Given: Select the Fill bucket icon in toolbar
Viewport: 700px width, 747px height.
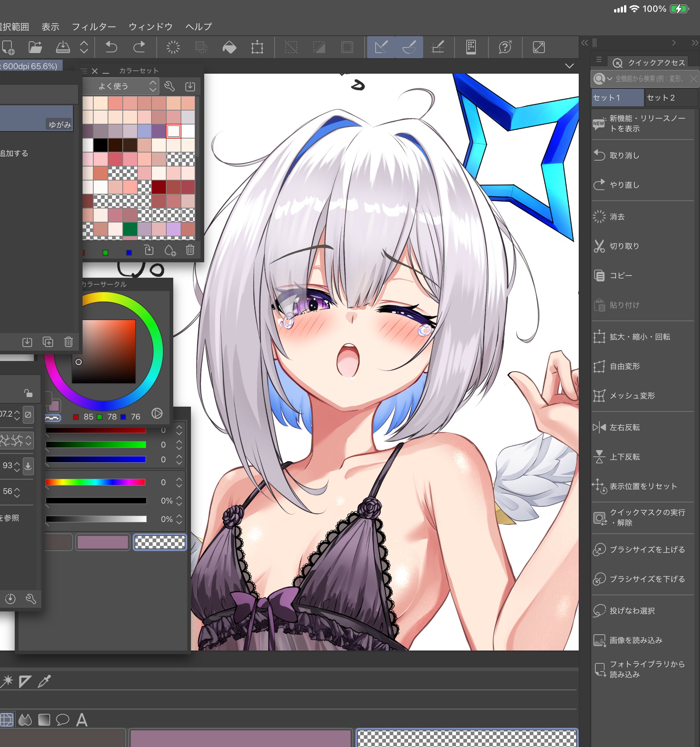Looking at the screenshot, I should (229, 48).
